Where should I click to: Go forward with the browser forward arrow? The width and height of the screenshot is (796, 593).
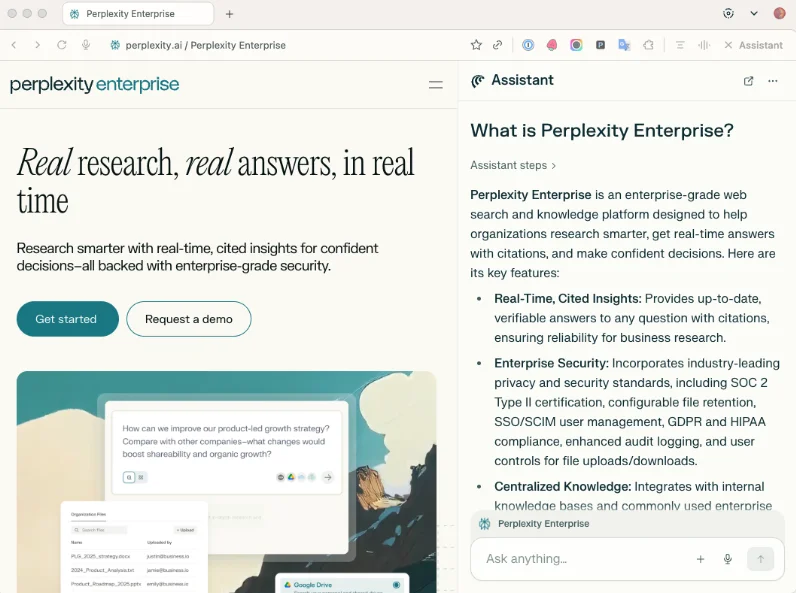(38, 45)
